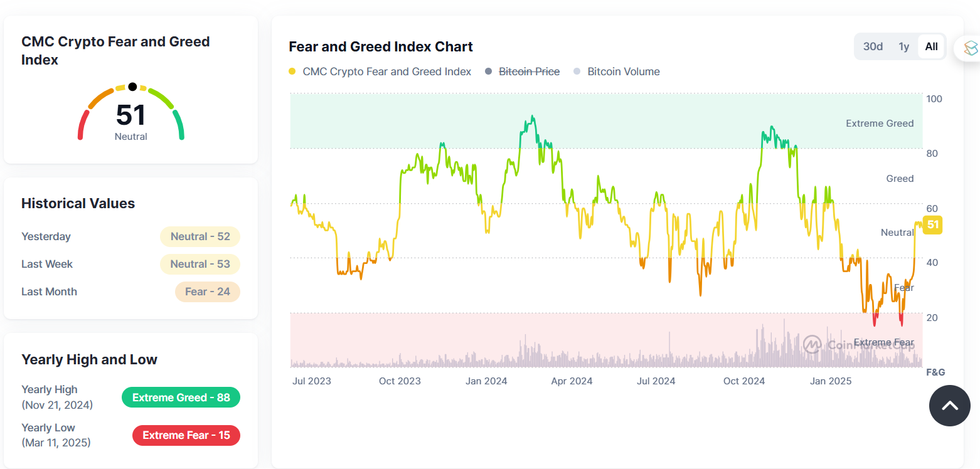Click the Fear - 24 last month badge
The image size is (980, 469).
pos(207,292)
